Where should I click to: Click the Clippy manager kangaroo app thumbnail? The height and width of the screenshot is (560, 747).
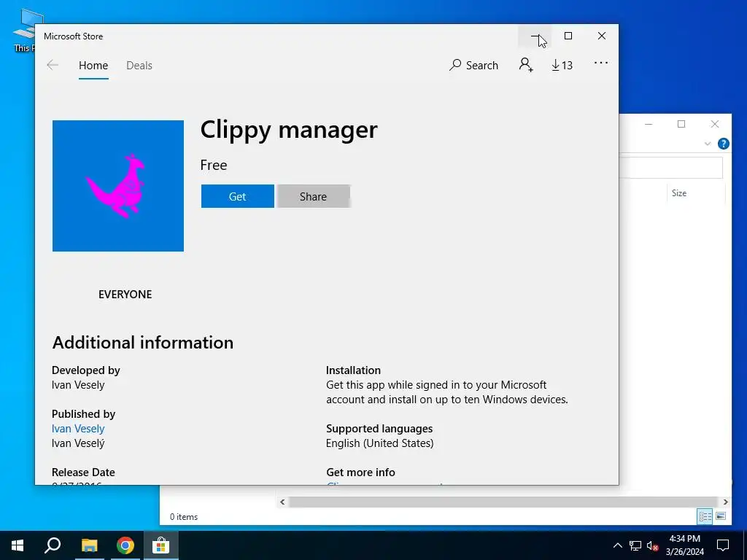(x=118, y=186)
